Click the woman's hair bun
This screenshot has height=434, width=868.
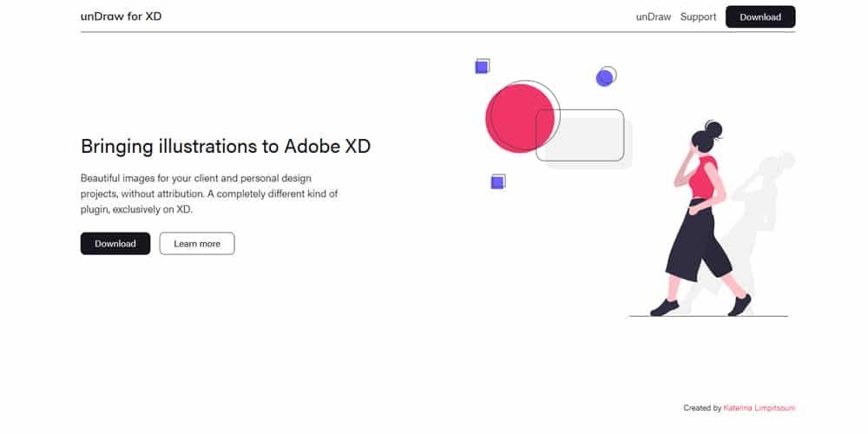pyautogui.click(x=713, y=129)
